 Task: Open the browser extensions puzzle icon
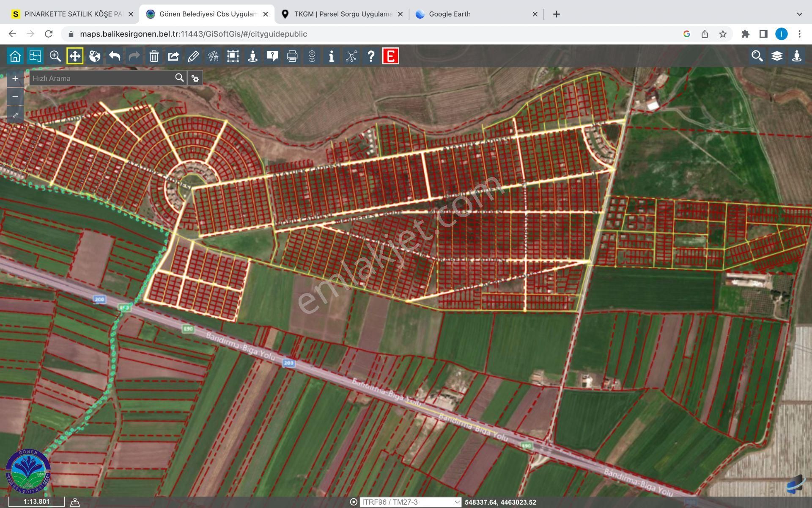745,34
